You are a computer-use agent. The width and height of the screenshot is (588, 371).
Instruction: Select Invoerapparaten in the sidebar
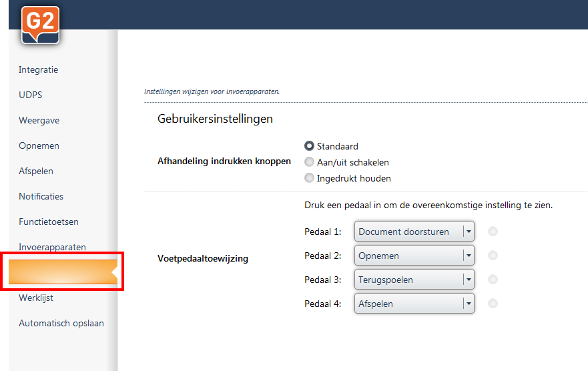pyautogui.click(x=52, y=247)
